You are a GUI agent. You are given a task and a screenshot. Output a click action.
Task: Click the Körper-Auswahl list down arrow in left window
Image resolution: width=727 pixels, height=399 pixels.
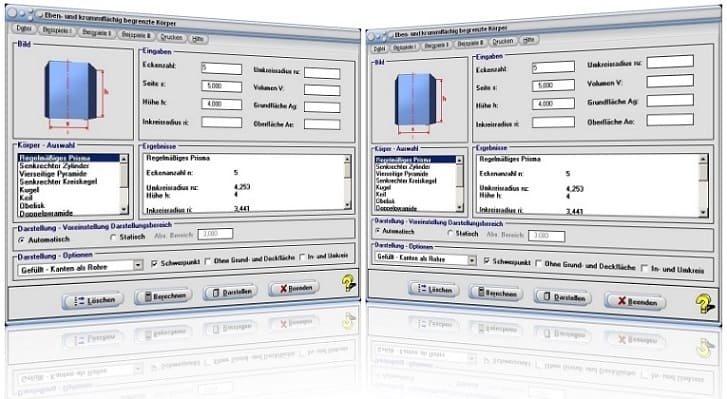click(x=124, y=209)
